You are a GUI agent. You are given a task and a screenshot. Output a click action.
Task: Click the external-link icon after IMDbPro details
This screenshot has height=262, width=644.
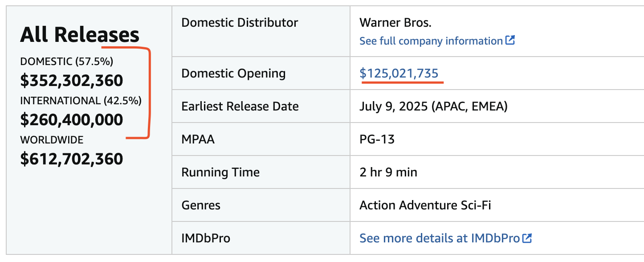tap(527, 238)
